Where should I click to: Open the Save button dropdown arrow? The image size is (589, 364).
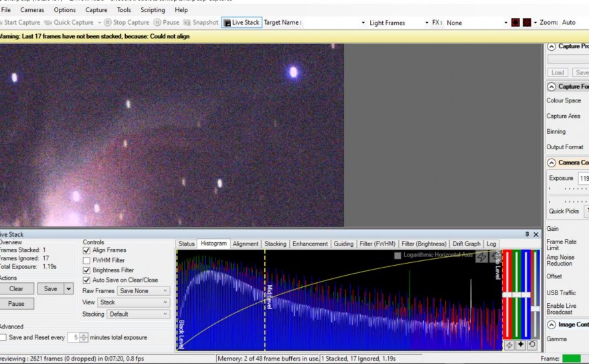tap(69, 288)
